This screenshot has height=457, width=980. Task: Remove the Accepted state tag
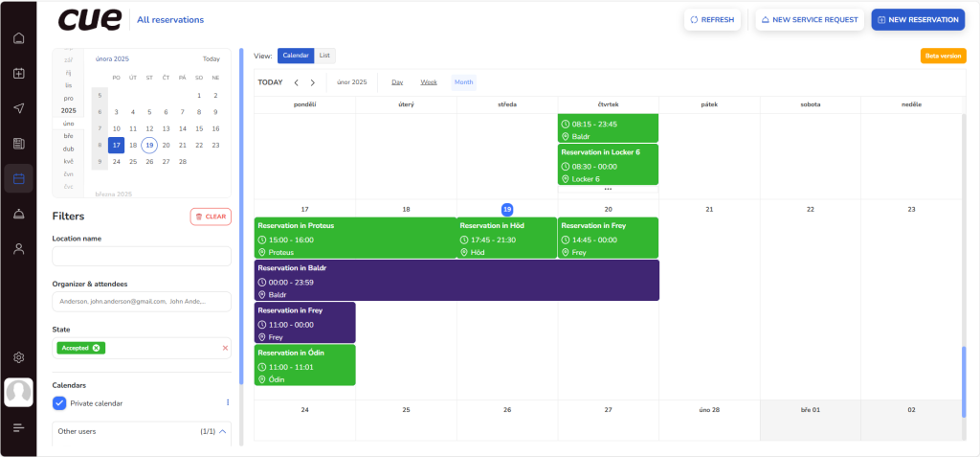[x=97, y=348]
